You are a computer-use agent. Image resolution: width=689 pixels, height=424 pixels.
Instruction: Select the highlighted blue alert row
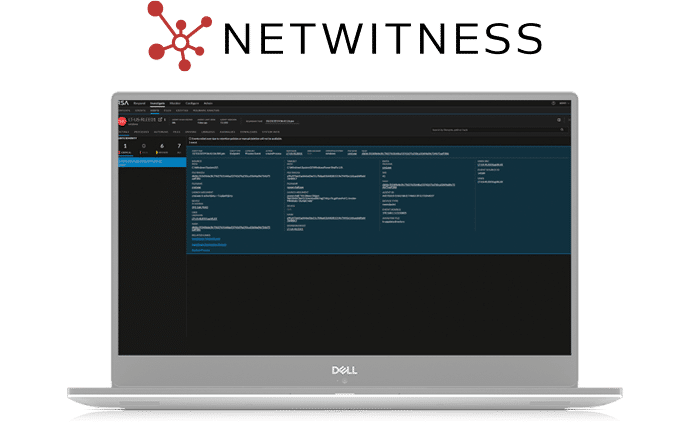pos(152,163)
